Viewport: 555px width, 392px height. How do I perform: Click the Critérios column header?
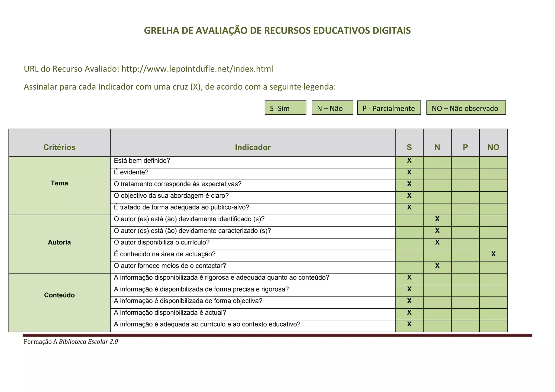pos(59,147)
